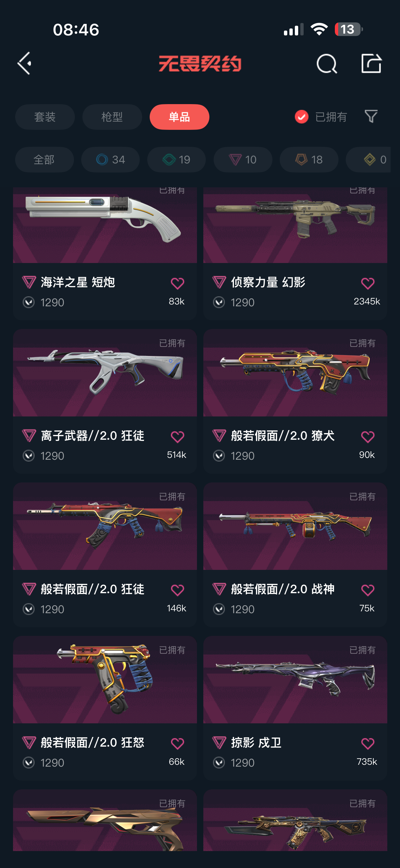Toggle the 已拥有 owned checkbox
The height and width of the screenshot is (868, 400).
click(x=302, y=117)
